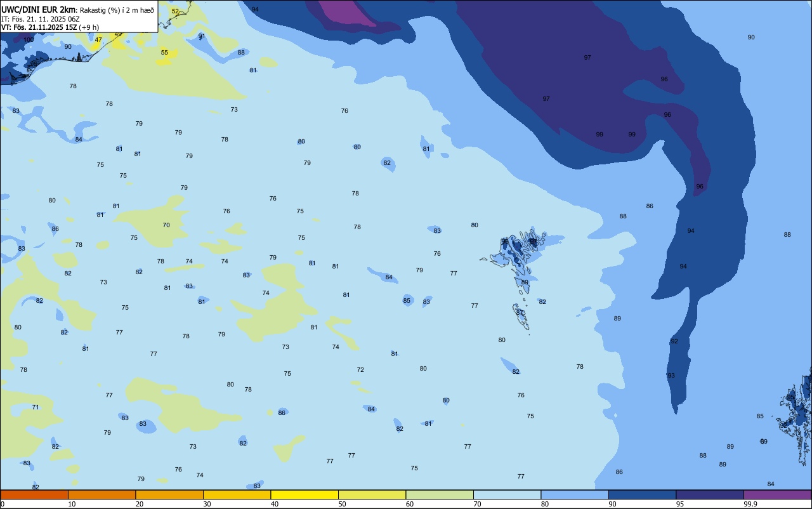Click the '60' legend tick label

(410, 504)
